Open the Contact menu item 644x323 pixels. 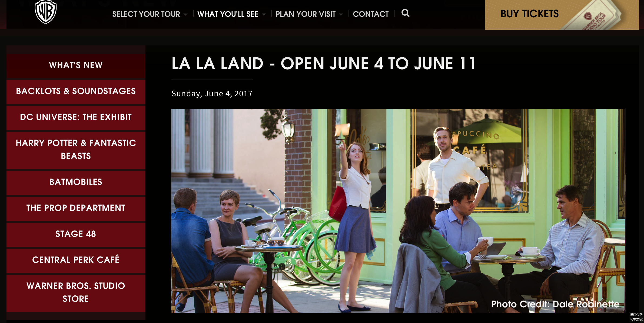tap(371, 14)
